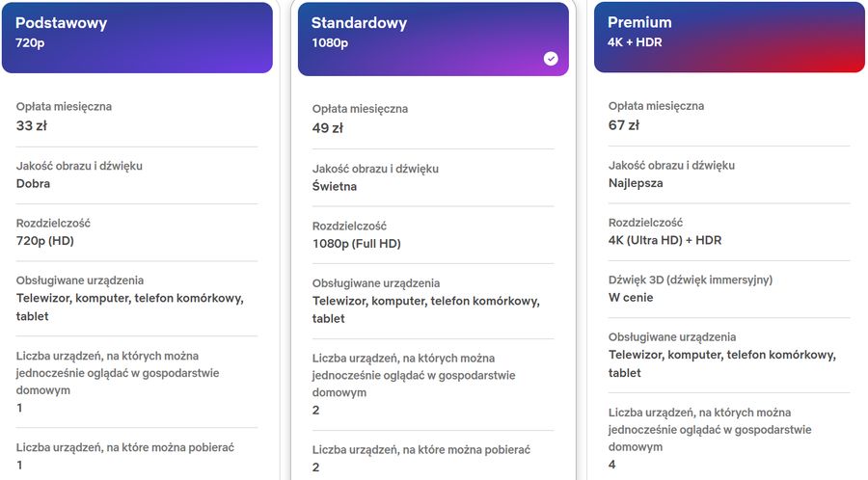Click the 67 zł monthly price
Screen dimensions: 868x480
coord(624,125)
